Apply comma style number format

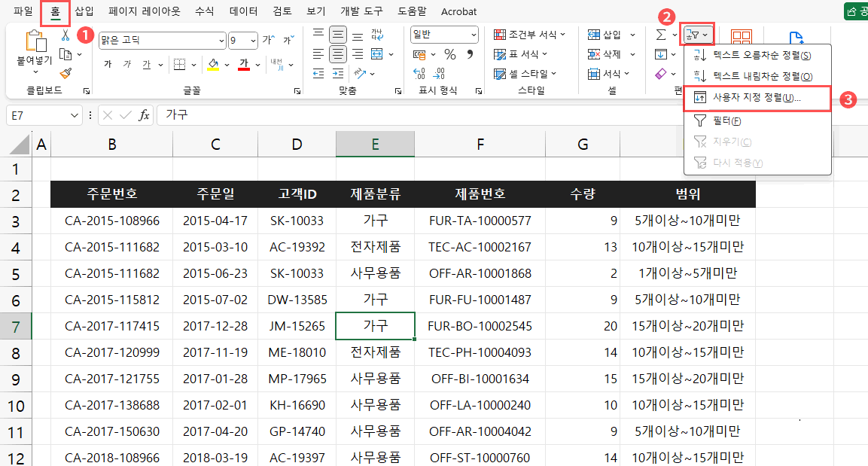[x=470, y=54]
